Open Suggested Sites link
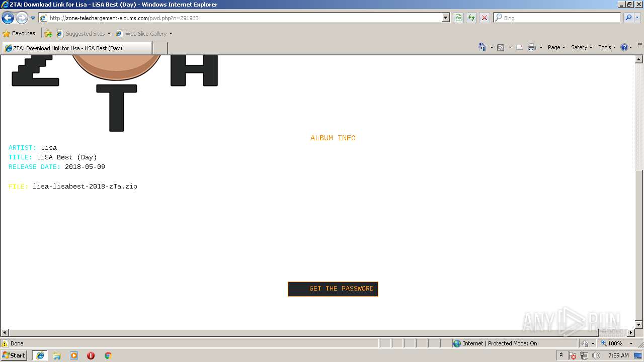Viewport: 644px width, 362px height. tap(80, 34)
